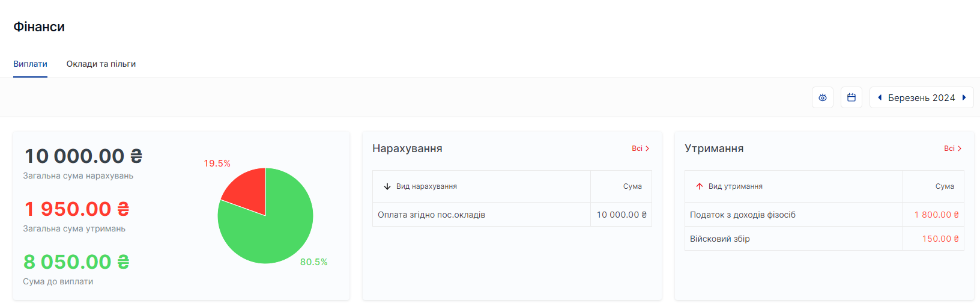Image resolution: width=980 pixels, height=306 pixels.
Task: Click the green 8 050.00 ₴ payout amount
Action: [76, 262]
